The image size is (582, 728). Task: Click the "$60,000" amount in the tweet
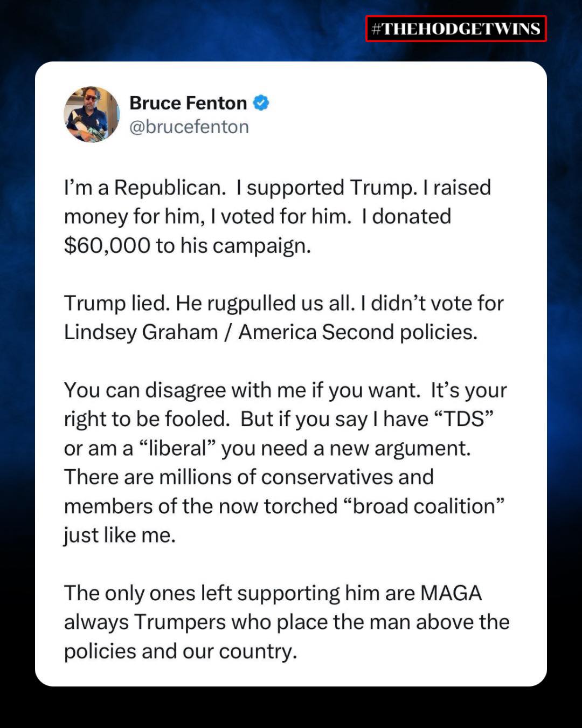click(107, 245)
